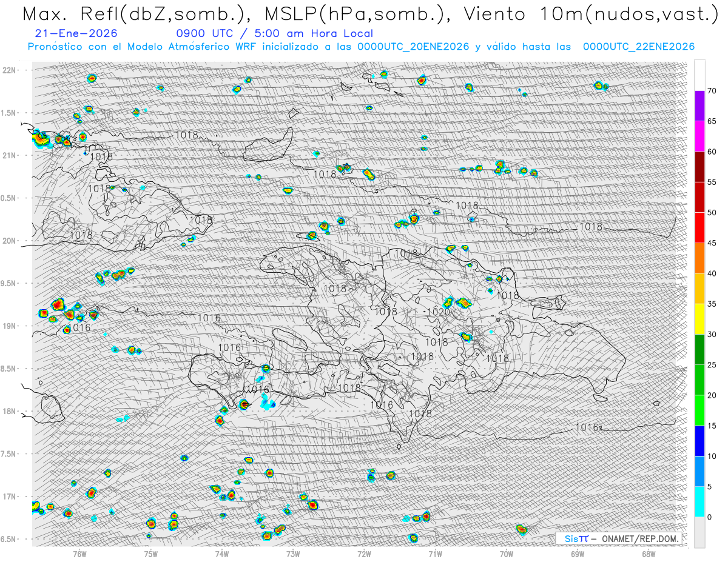
Task: Click the orange 40–45 dBZ color band
Action: [699, 258]
